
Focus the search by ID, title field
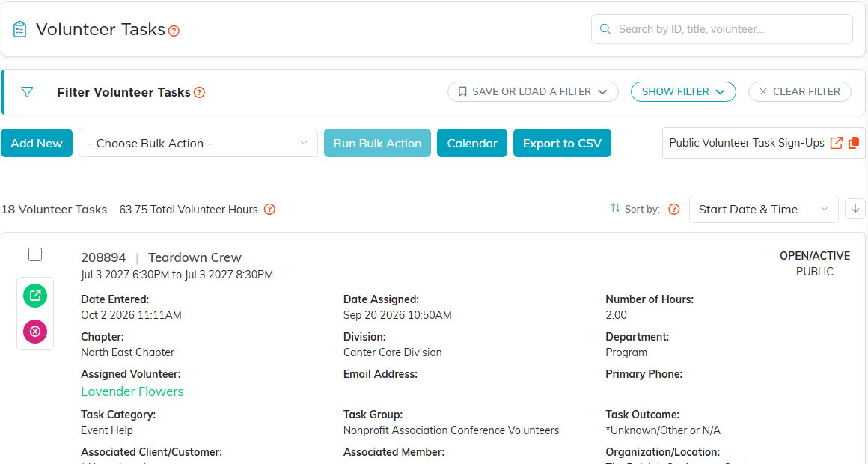click(x=722, y=28)
